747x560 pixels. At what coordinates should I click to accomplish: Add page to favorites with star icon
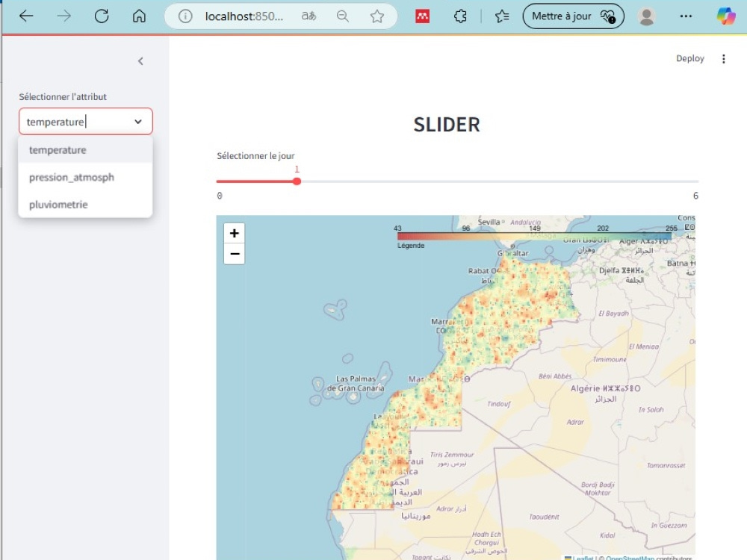pyautogui.click(x=377, y=16)
